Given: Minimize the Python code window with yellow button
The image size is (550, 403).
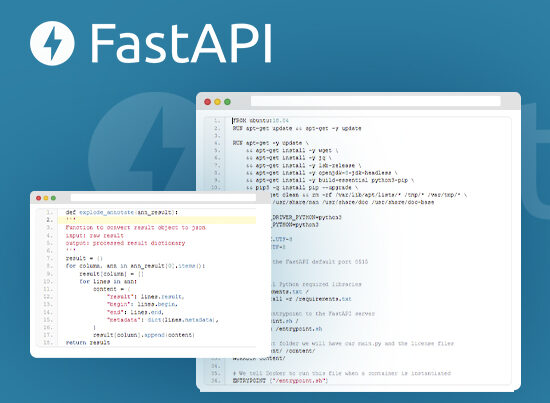Looking at the screenshot, I should (46, 198).
